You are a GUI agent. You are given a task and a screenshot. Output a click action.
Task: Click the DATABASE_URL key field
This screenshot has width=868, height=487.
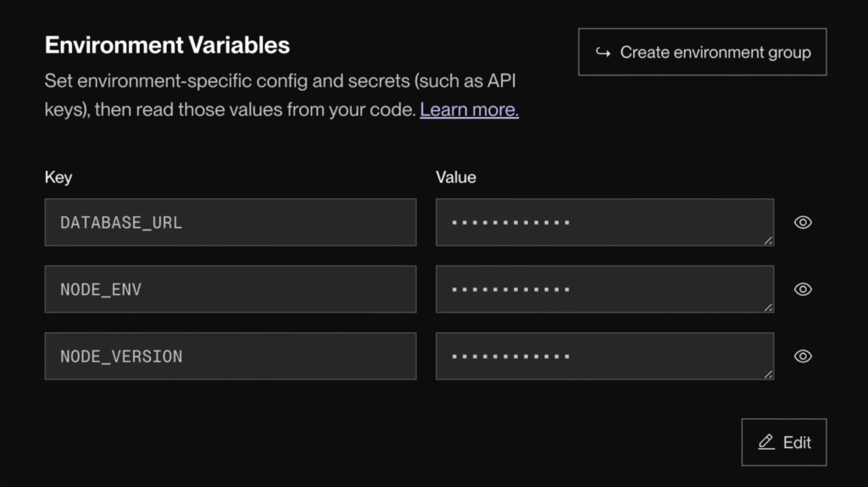coord(230,223)
